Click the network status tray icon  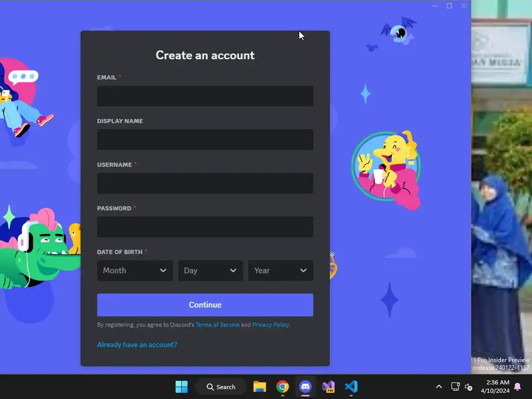pyautogui.click(x=455, y=387)
